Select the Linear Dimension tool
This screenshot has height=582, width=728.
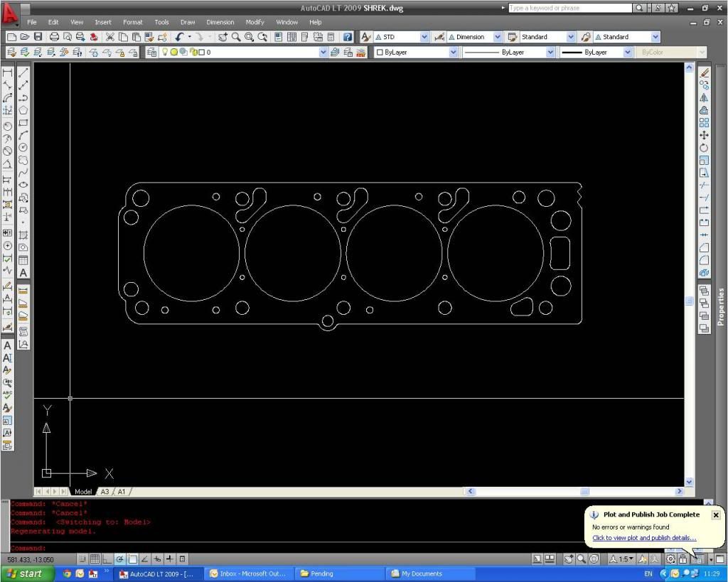coord(7,72)
